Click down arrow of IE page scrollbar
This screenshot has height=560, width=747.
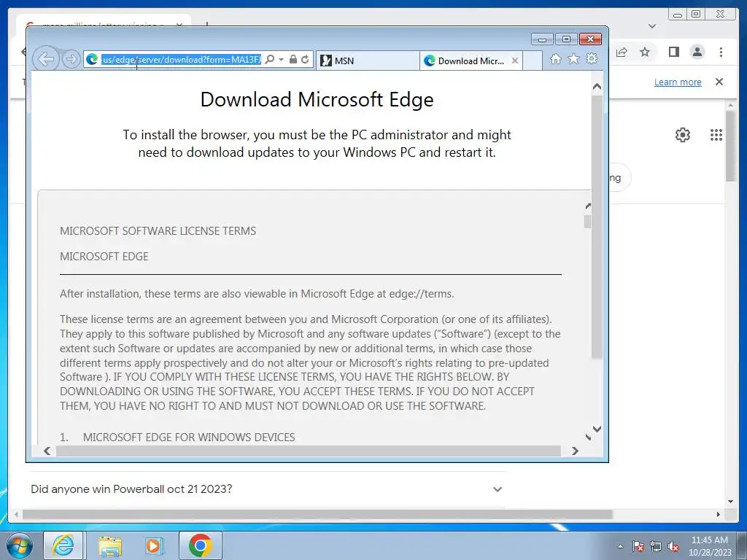tap(597, 429)
